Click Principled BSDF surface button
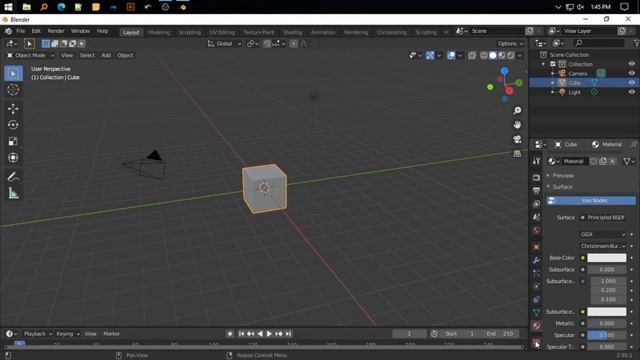This screenshot has width=640, height=360. [604, 218]
